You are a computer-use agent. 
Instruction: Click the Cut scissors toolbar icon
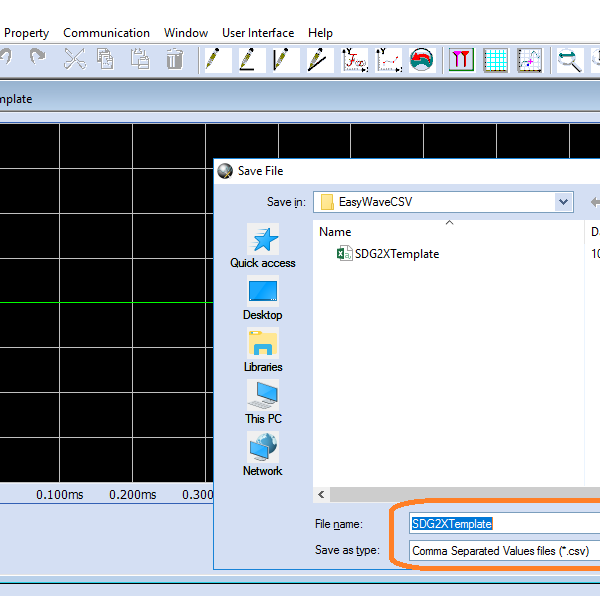click(74, 59)
